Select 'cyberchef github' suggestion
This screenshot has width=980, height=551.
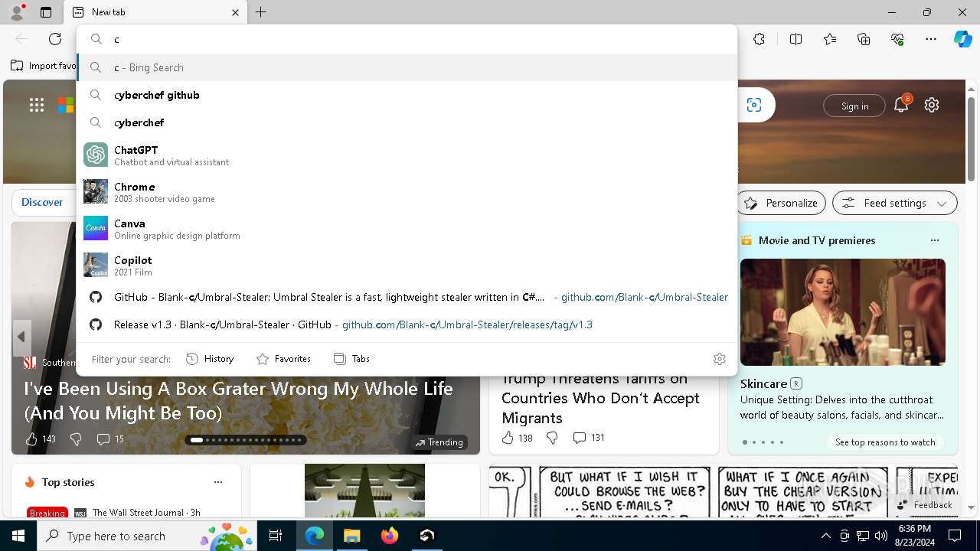click(407, 95)
